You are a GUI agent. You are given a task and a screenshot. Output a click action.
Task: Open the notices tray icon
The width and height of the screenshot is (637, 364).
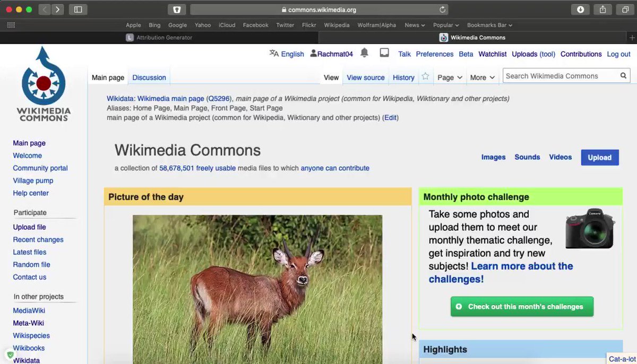pos(384,53)
